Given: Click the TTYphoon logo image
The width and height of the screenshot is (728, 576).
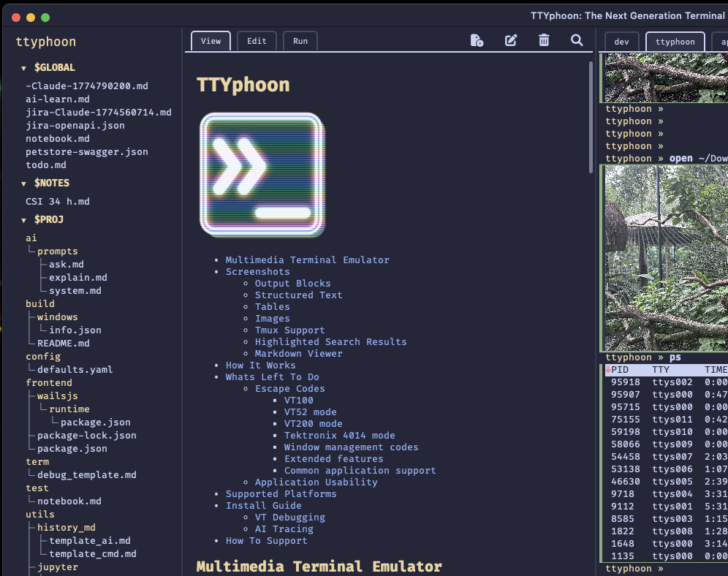Looking at the screenshot, I should tap(262, 175).
